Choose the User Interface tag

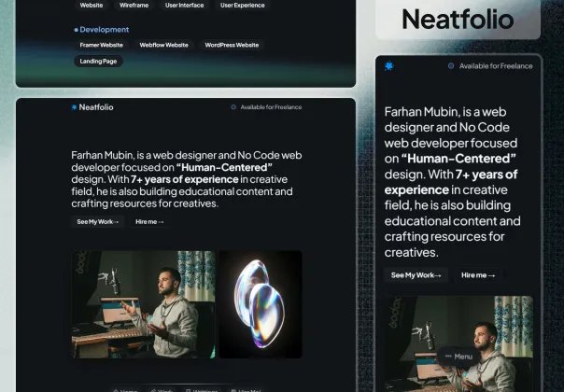coord(184,5)
